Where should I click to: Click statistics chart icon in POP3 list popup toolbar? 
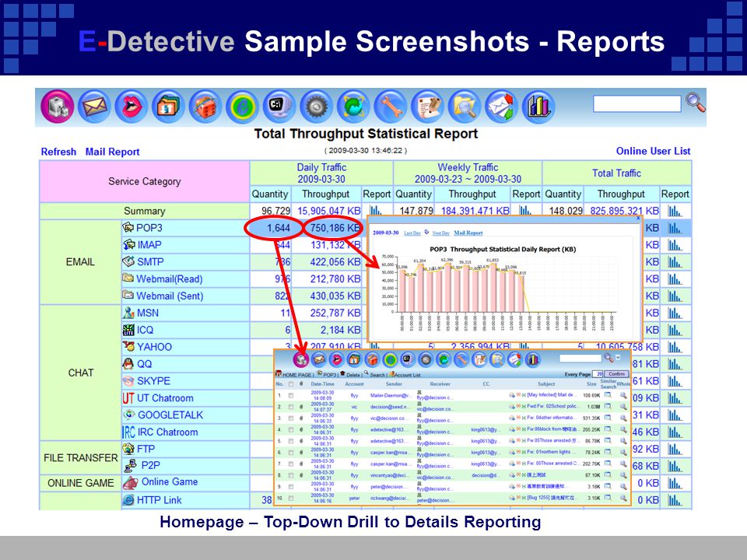[532, 359]
